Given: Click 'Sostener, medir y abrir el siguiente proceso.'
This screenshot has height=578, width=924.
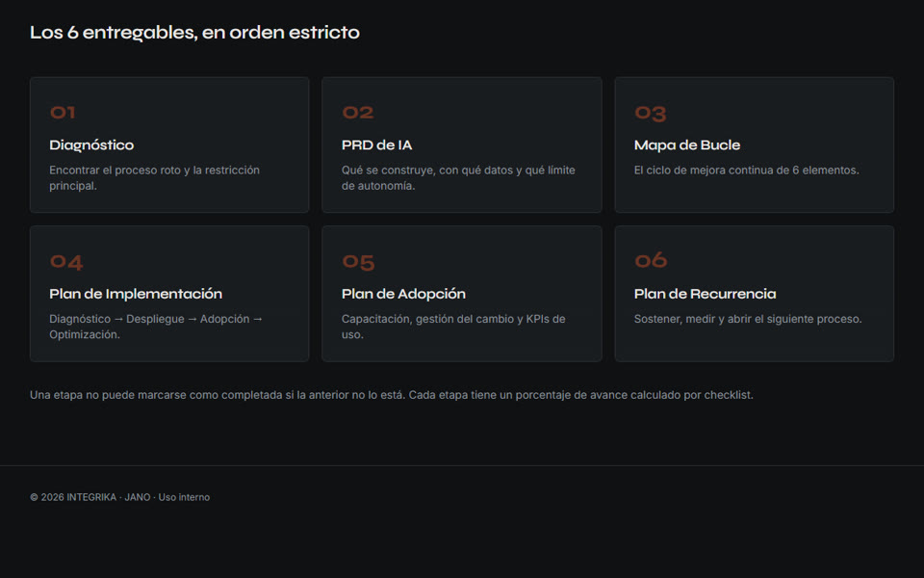Looking at the screenshot, I should coord(748,319).
